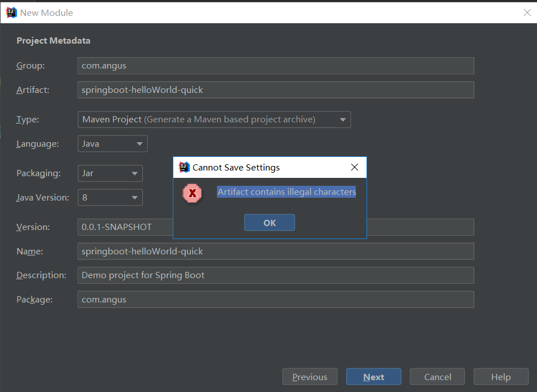Click the red error icon in dialog

click(x=192, y=193)
